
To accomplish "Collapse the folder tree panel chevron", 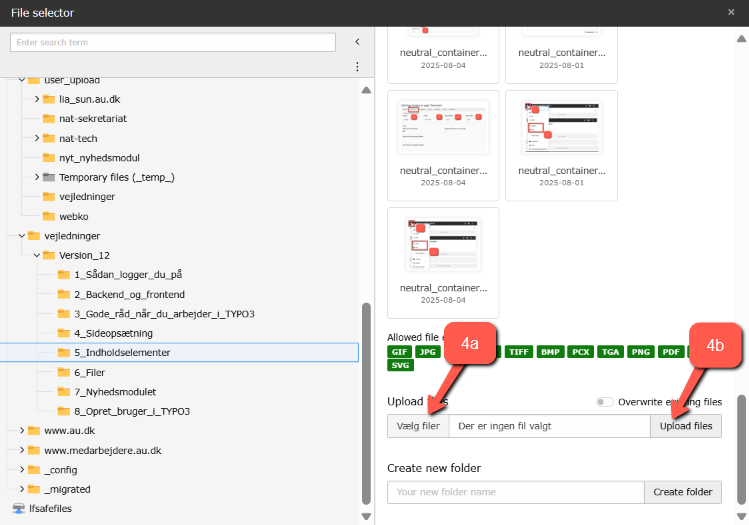I will pyautogui.click(x=357, y=42).
